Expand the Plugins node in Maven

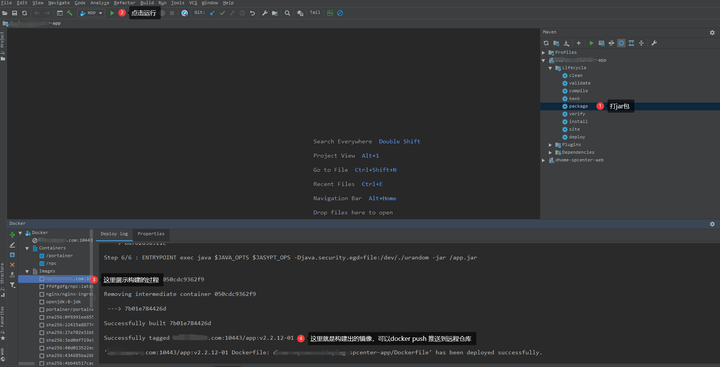(551, 145)
